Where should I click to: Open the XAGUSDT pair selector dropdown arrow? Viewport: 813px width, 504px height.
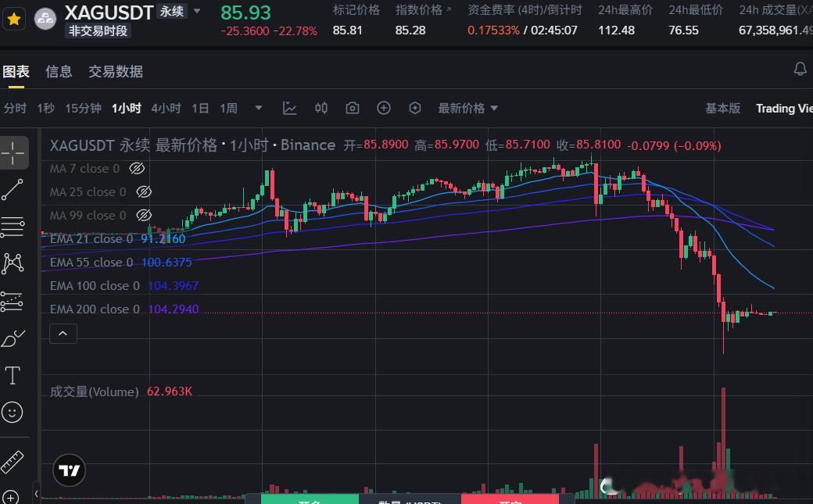[x=197, y=11]
